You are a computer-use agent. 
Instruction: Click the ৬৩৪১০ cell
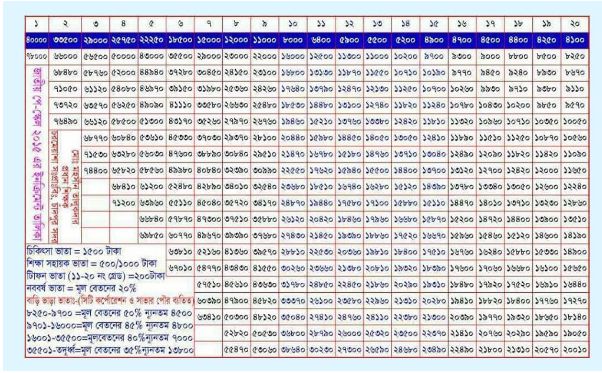[208, 317]
